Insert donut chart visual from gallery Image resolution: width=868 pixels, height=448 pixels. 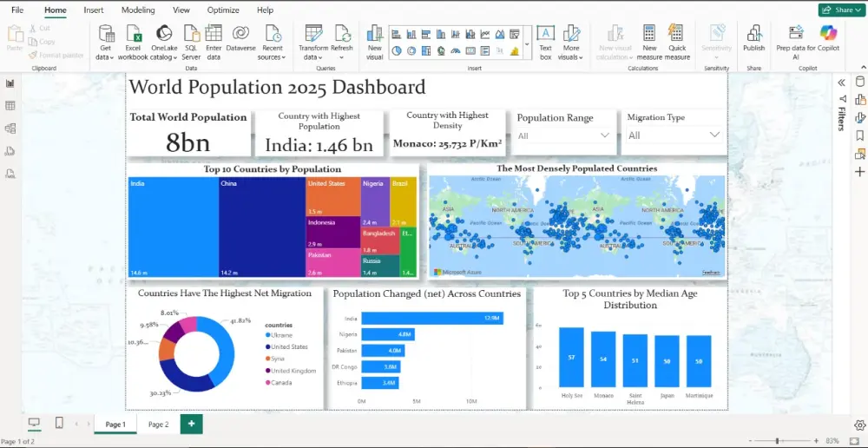click(411, 51)
